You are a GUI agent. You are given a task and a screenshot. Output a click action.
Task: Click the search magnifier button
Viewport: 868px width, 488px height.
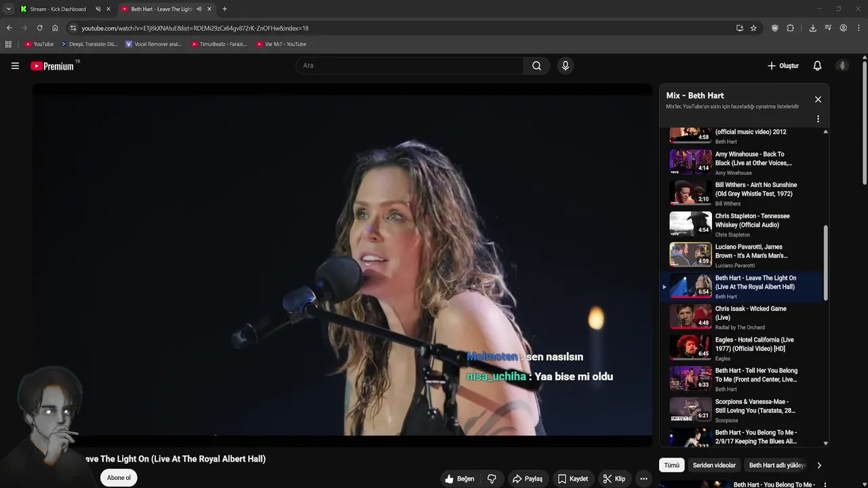(536, 66)
